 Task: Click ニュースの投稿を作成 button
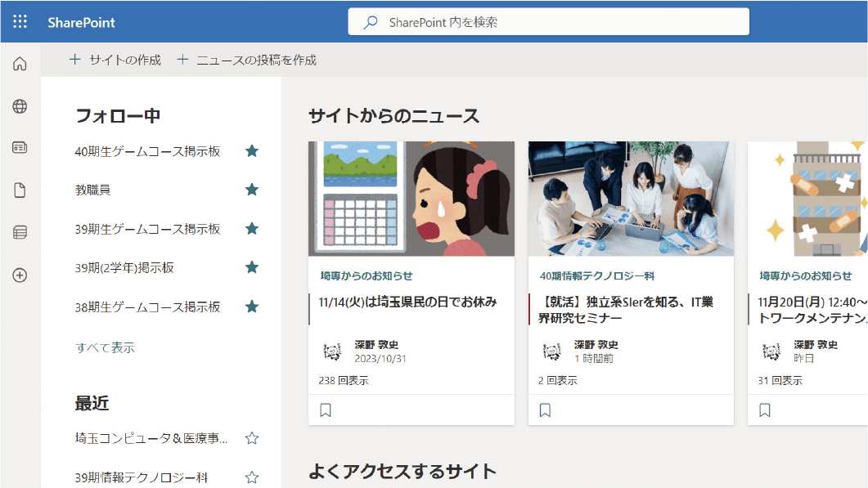[x=246, y=60]
